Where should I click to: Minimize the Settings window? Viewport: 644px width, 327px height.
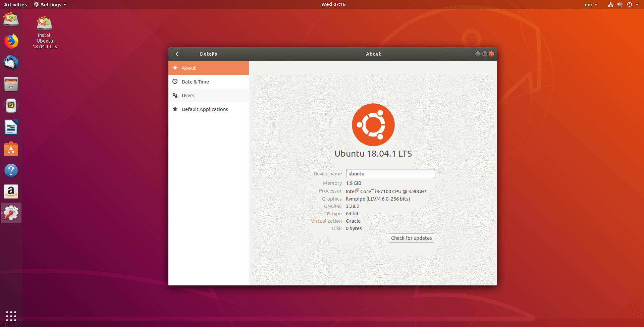click(x=478, y=54)
